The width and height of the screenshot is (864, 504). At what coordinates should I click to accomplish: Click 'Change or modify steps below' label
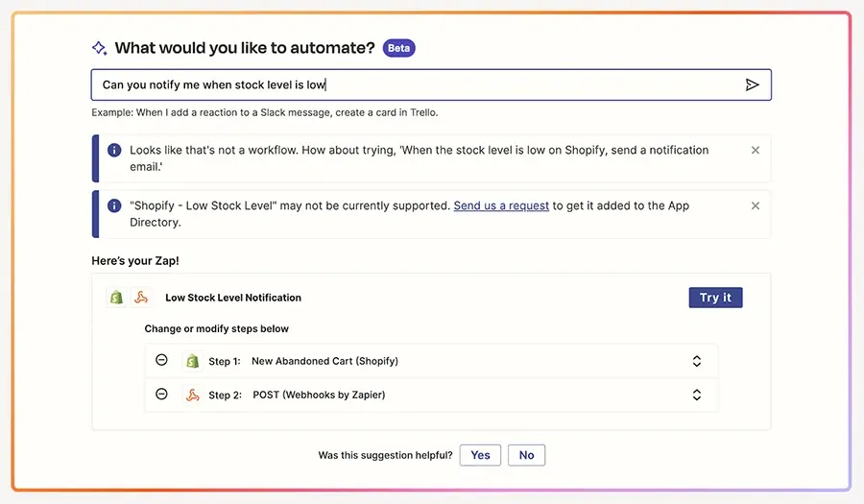(x=217, y=329)
